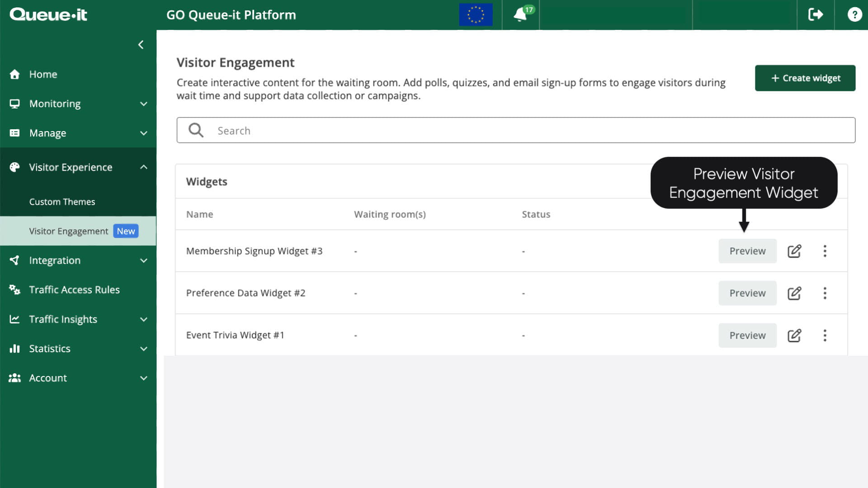Go to Home in the sidebar
The image size is (868, 488).
click(x=43, y=74)
